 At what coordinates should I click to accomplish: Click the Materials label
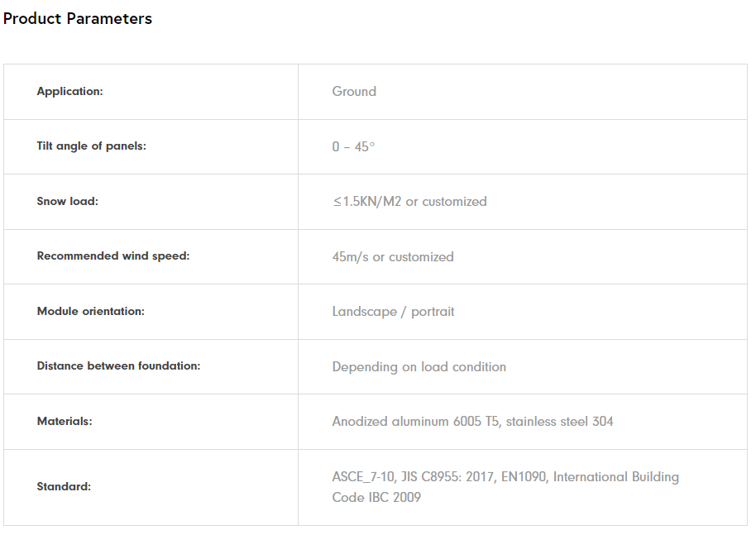[65, 422]
